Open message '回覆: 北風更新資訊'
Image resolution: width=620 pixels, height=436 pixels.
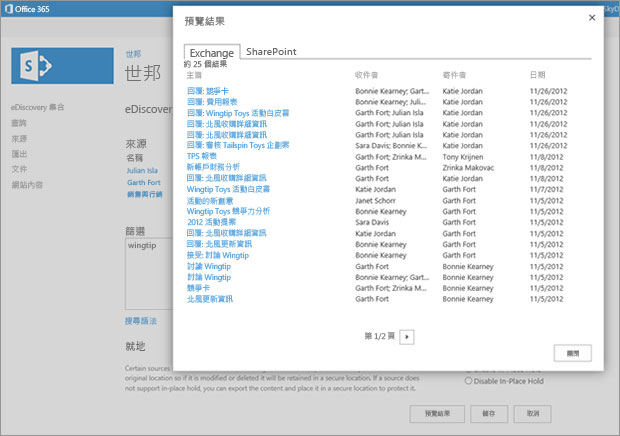[x=219, y=244]
